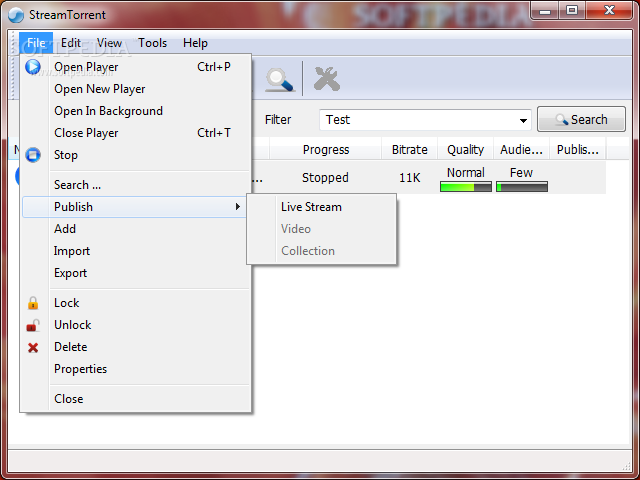Sort by Progress column header
This screenshot has width=640, height=480.
tap(326, 150)
